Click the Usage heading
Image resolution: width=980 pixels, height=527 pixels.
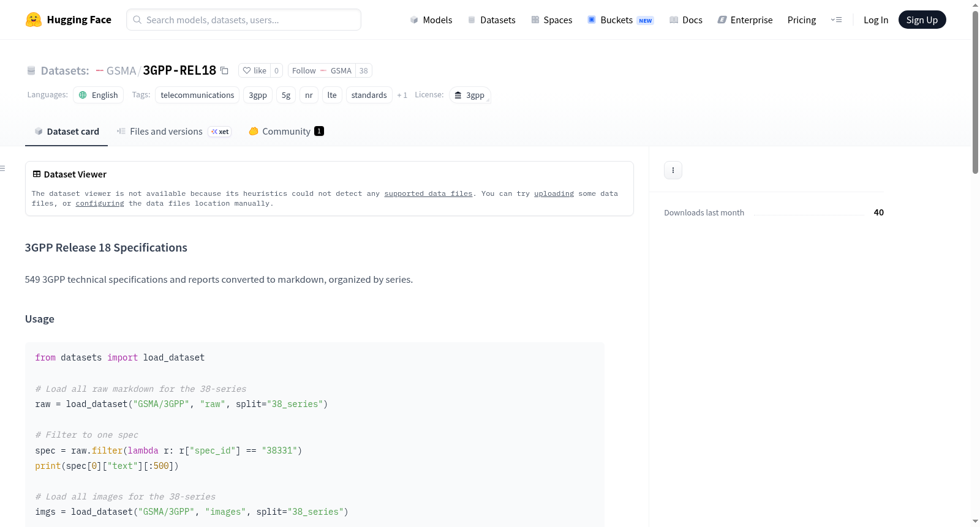(x=40, y=319)
